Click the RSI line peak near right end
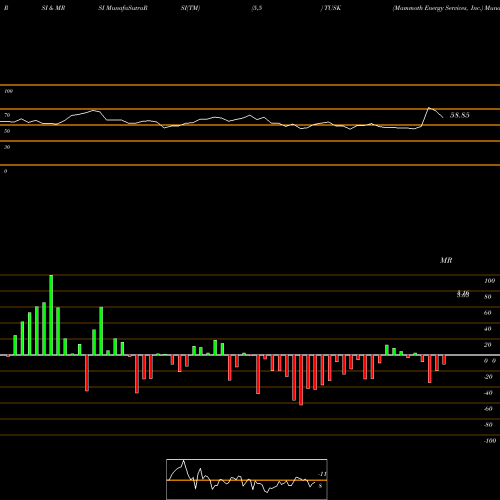500x500 pixels. [x=429, y=108]
